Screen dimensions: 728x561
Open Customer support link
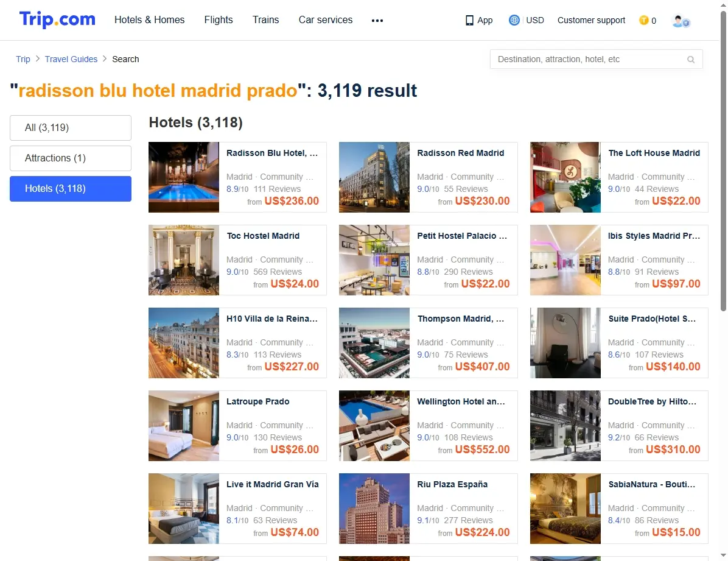pyautogui.click(x=591, y=20)
